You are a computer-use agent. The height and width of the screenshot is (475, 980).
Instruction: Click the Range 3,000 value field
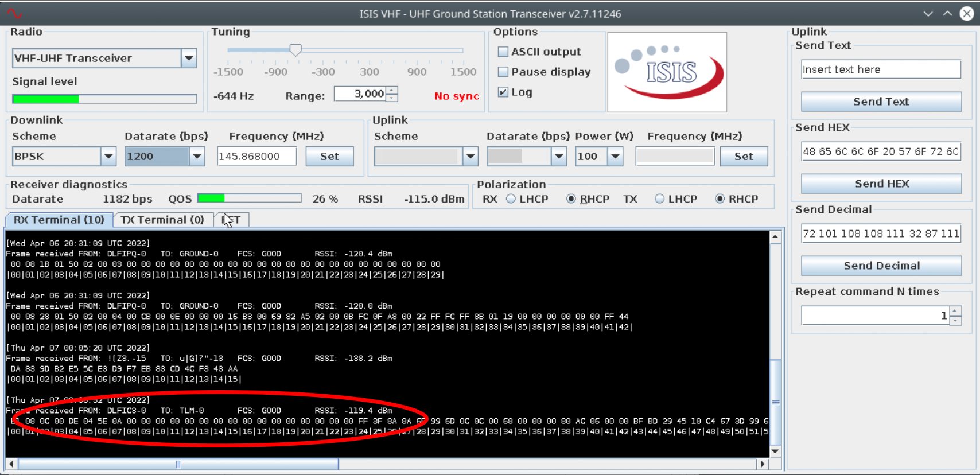360,94
